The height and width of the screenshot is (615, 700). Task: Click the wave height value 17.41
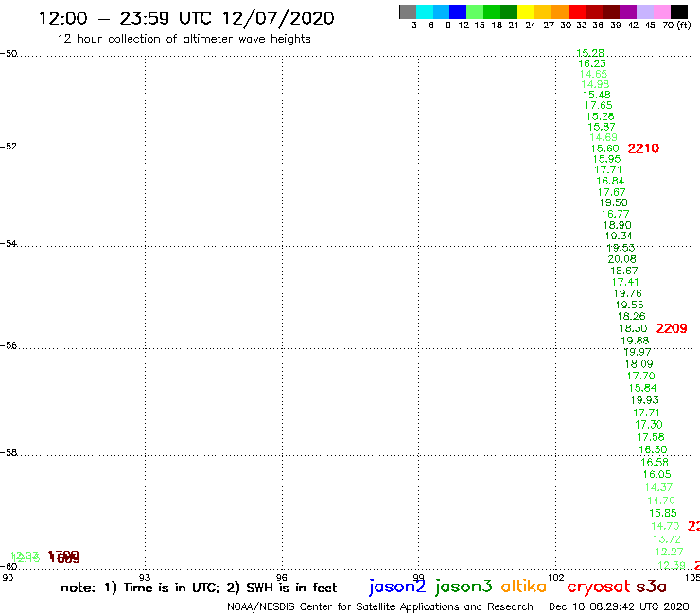tap(625, 282)
